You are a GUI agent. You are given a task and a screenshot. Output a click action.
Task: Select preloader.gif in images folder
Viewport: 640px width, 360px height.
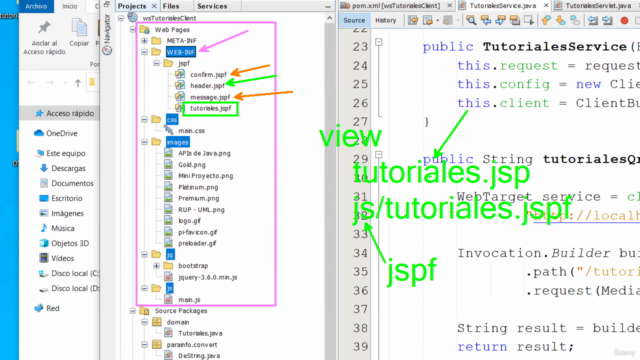coord(197,243)
